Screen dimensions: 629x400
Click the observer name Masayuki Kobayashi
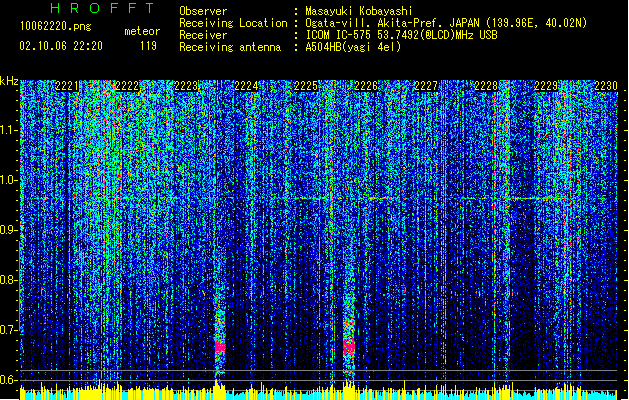point(359,11)
